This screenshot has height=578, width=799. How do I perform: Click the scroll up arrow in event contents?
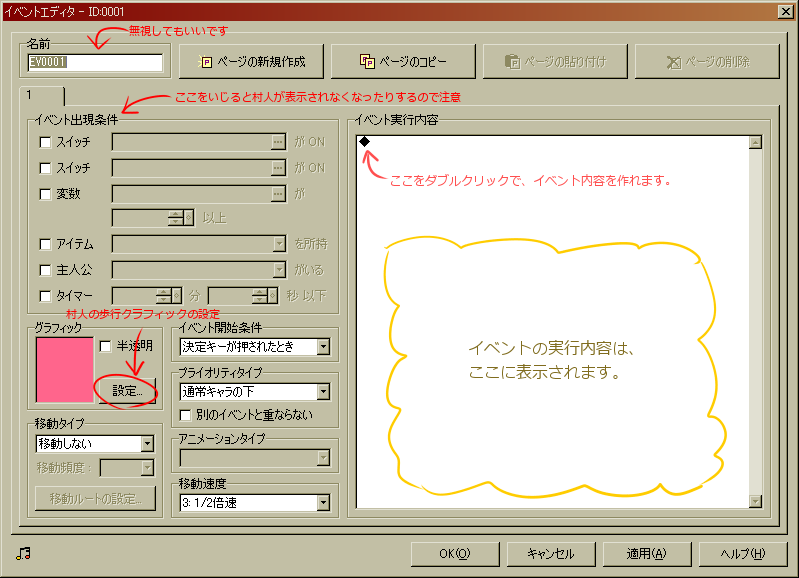coord(755,143)
